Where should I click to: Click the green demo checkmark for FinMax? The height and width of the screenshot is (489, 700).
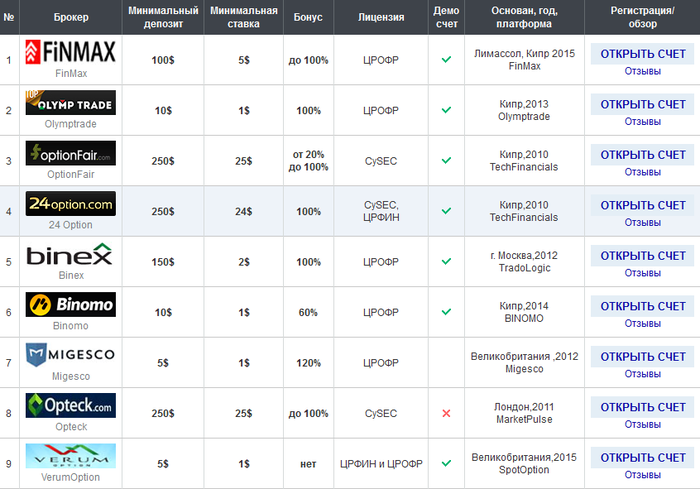446,59
